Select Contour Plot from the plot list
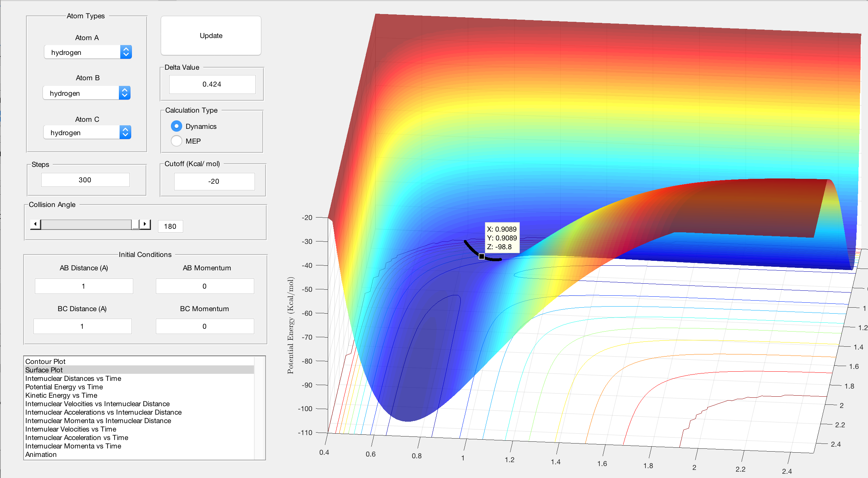This screenshot has height=478, width=868. [45, 361]
